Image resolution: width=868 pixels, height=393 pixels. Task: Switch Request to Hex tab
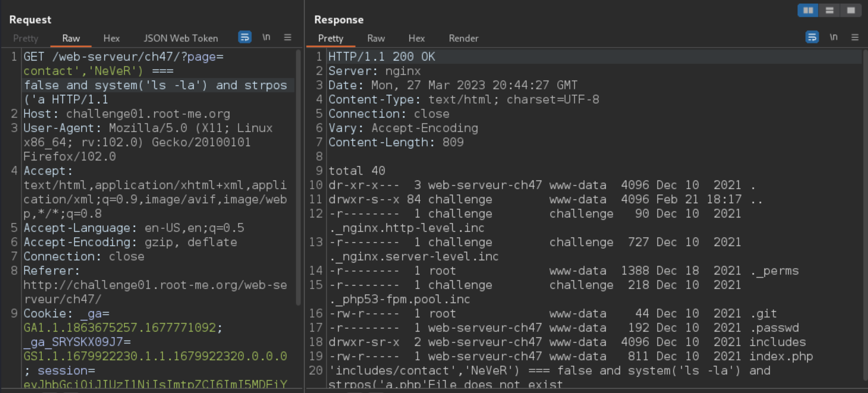pyautogui.click(x=112, y=39)
